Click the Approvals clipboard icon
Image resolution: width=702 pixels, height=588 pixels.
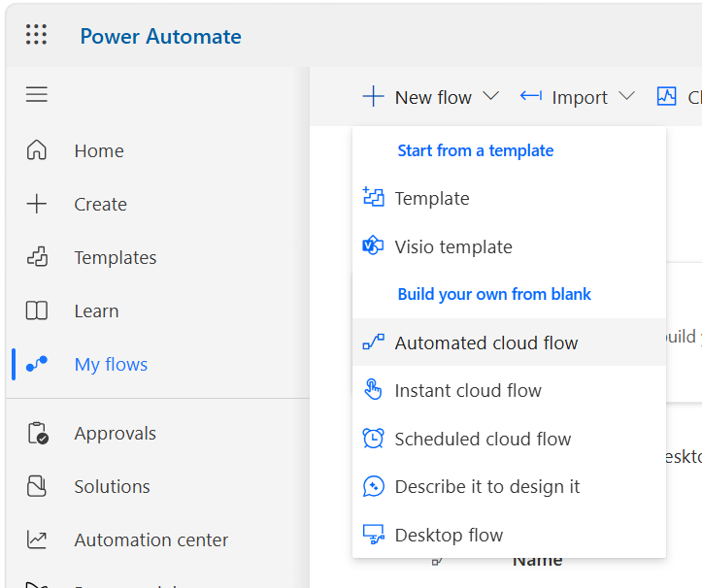39,433
